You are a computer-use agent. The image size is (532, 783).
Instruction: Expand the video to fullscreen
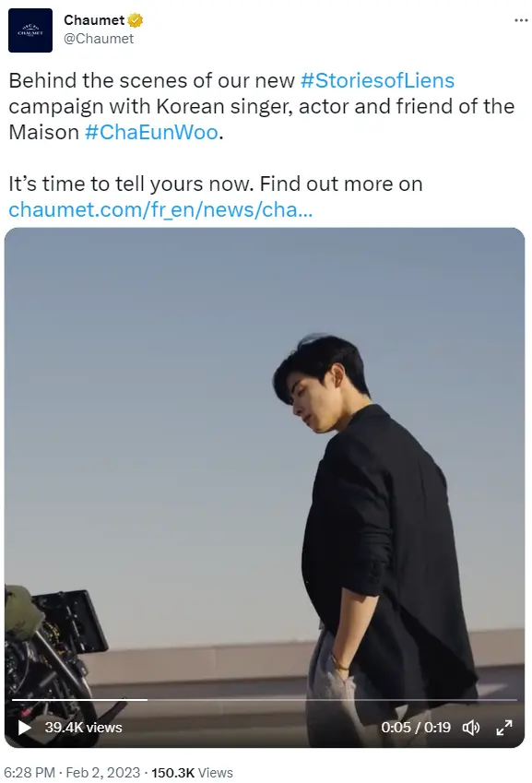point(504,728)
